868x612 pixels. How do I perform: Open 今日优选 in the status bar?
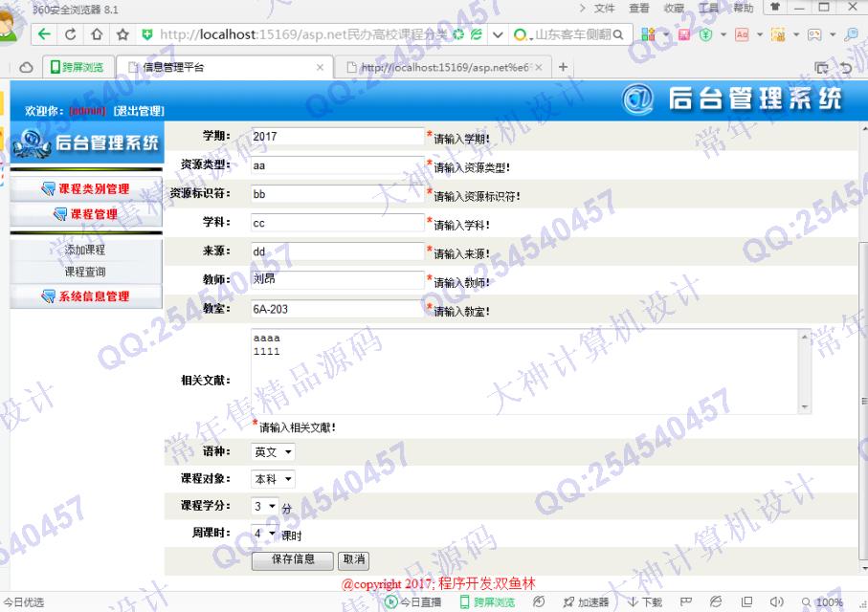pos(23,602)
